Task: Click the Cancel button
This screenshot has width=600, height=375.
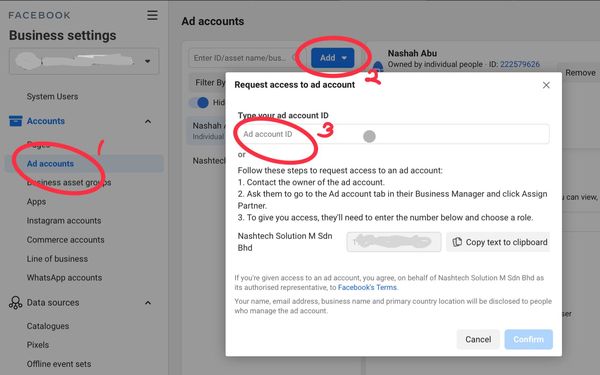Action: (478, 339)
